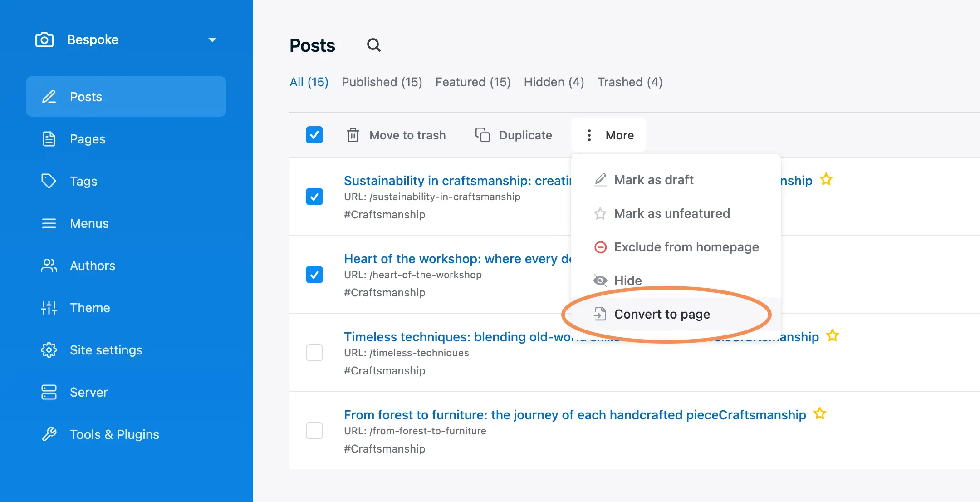Select the Featured tab
This screenshot has width=980, height=502.
point(473,82)
